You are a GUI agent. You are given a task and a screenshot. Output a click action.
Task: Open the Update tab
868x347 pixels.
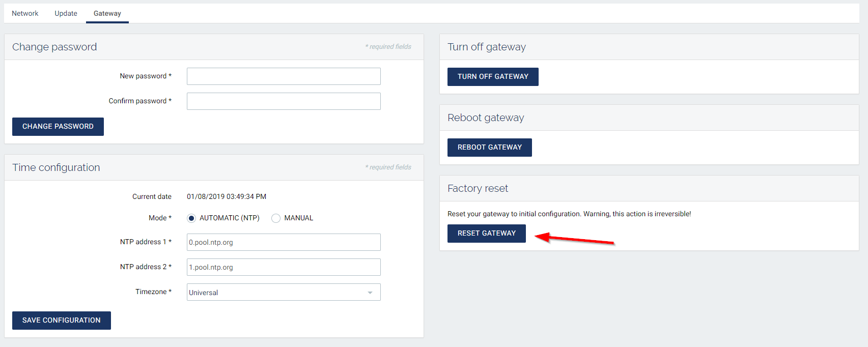(66, 13)
